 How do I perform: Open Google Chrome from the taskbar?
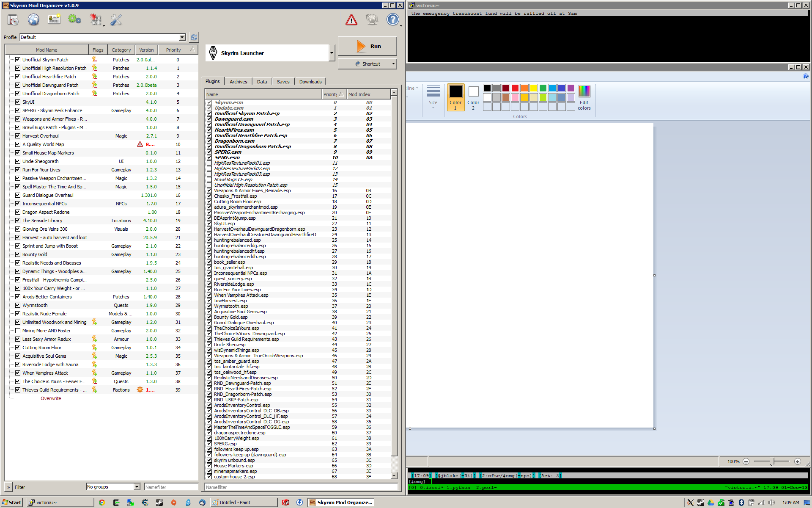[102, 502]
